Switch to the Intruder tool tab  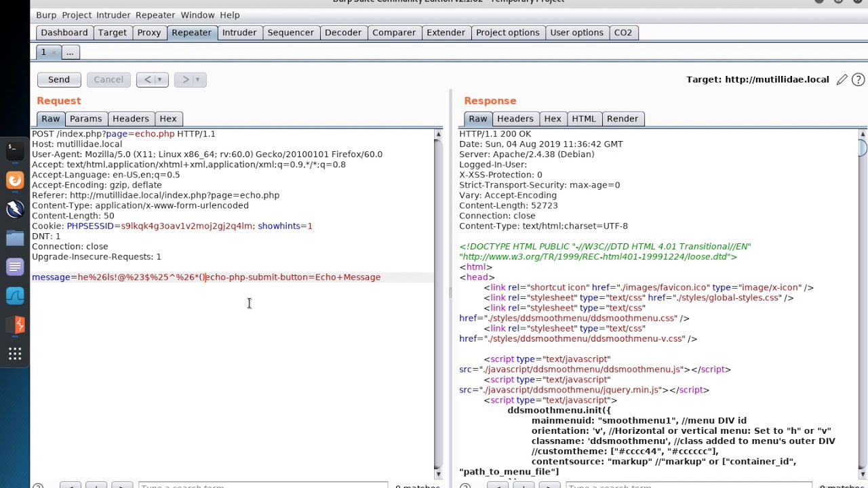[239, 33]
